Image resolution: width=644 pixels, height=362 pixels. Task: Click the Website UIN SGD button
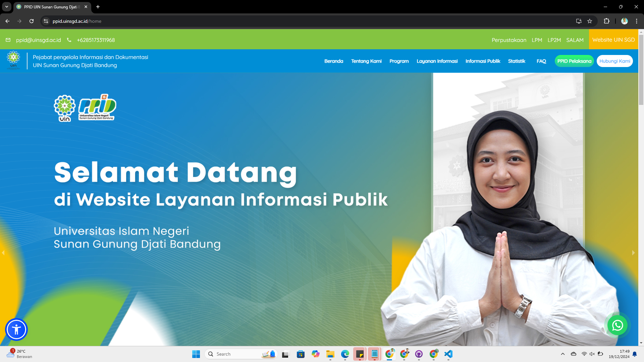coord(613,40)
